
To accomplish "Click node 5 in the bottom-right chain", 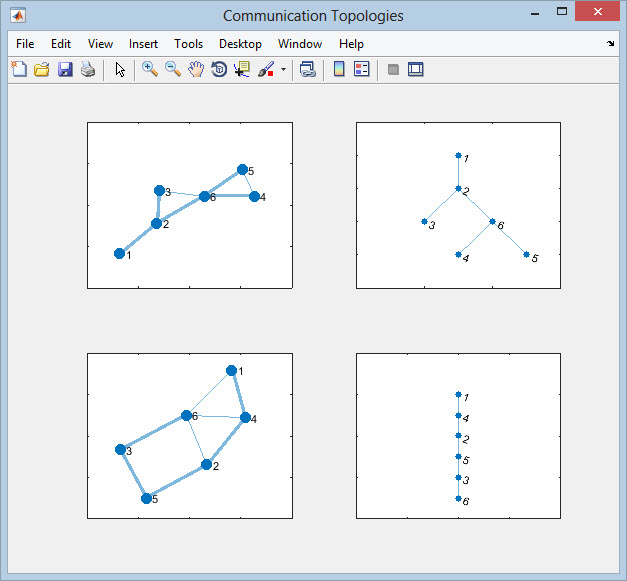I will pyautogui.click(x=458, y=457).
